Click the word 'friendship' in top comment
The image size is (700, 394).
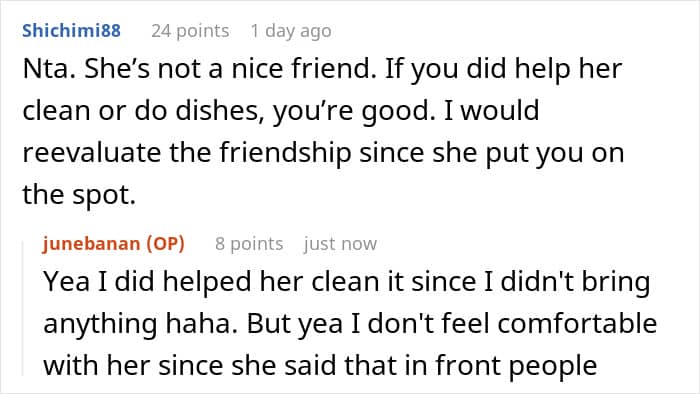click(285, 153)
